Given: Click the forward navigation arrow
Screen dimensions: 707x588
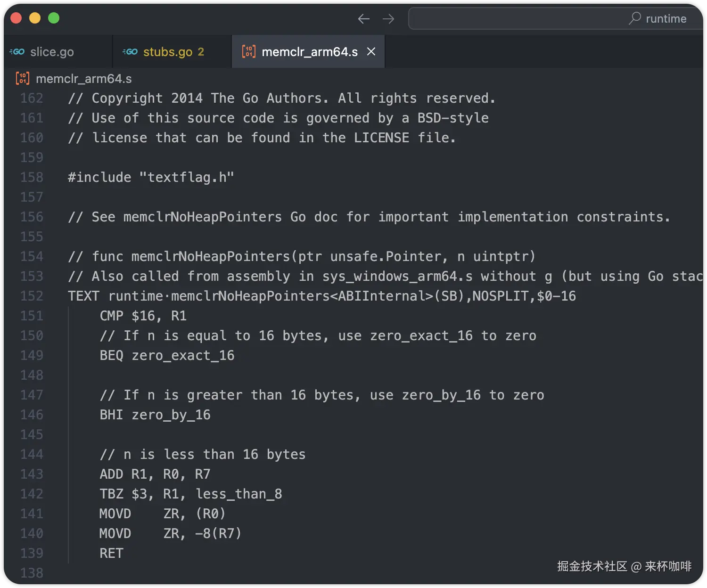Looking at the screenshot, I should [388, 19].
